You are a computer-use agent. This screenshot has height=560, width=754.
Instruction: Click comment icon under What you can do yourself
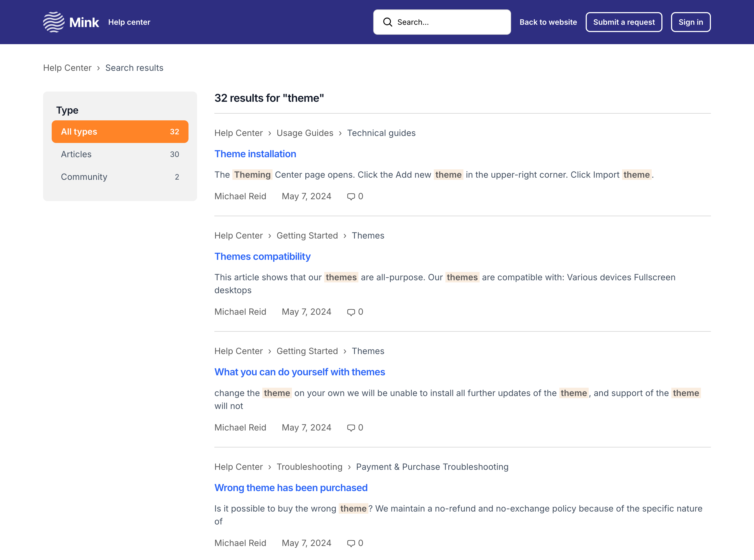click(351, 428)
